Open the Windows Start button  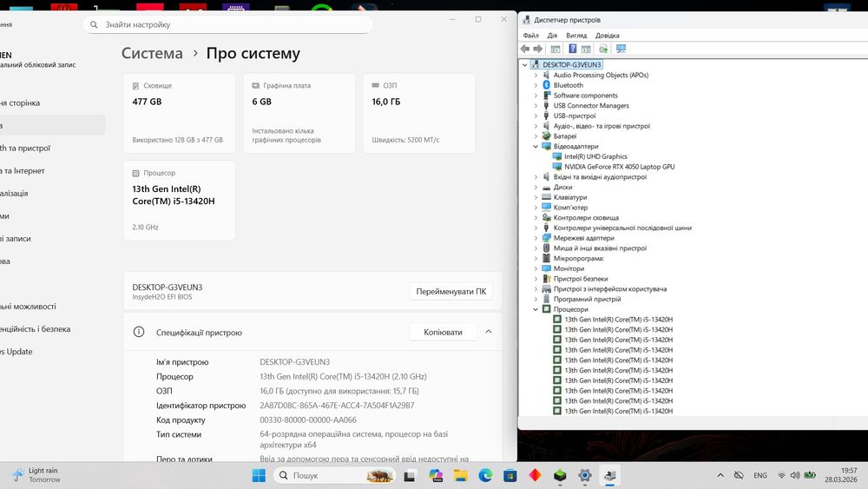(259, 475)
